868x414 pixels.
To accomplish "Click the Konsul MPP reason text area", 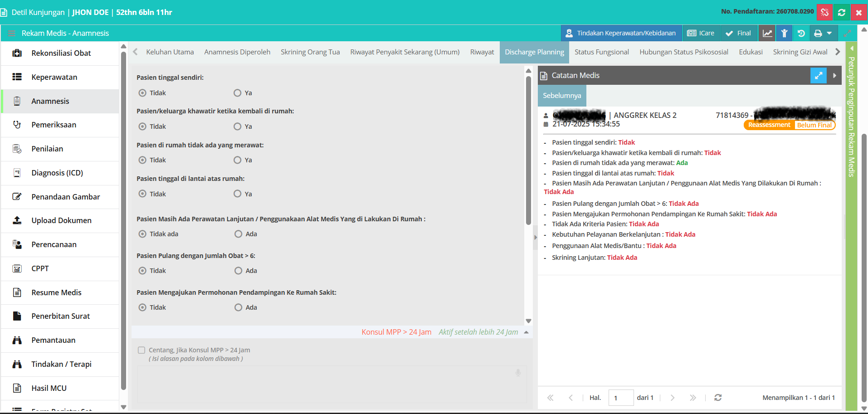I will [x=332, y=385].
